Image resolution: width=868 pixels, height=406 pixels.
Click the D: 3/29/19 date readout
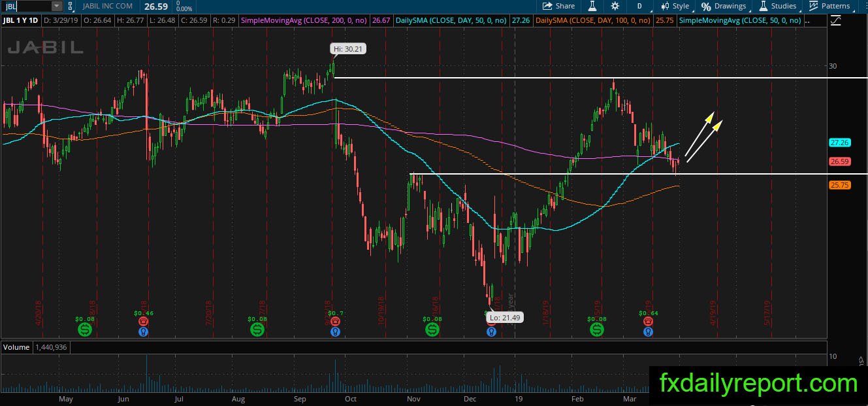[59, 21]
